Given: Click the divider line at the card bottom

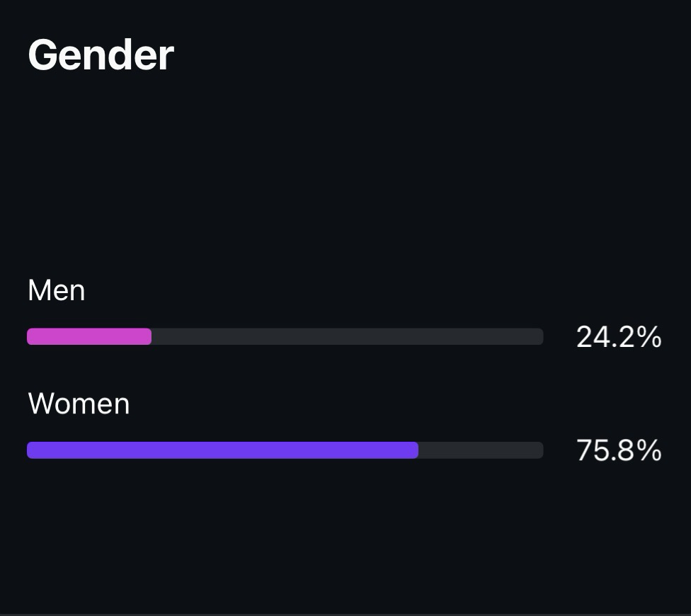Looking at the screenshot, I should 345,614.
